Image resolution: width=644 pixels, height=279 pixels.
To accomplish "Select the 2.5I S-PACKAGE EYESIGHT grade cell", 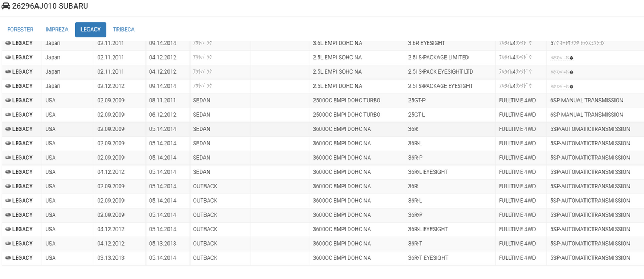I will click(440, 86).
